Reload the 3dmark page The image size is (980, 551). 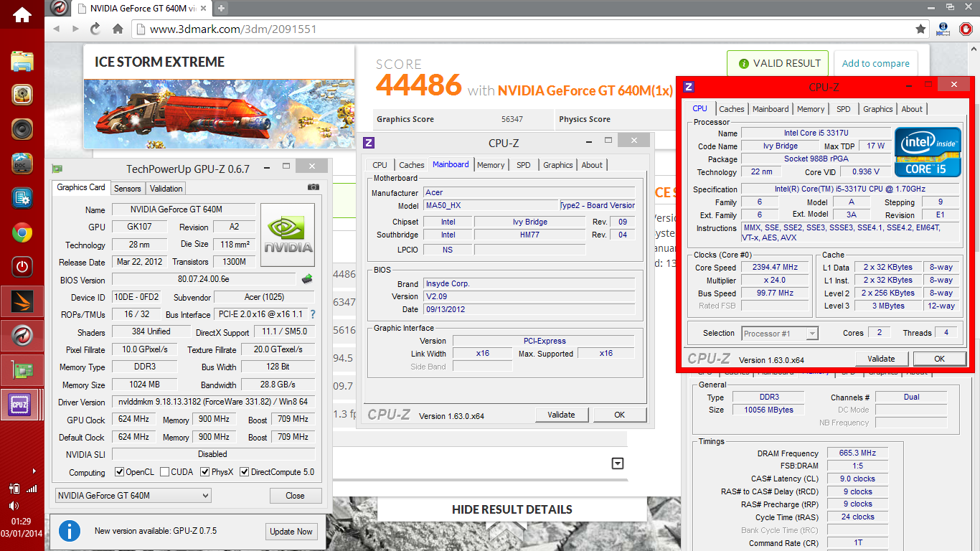coord(95,29)
